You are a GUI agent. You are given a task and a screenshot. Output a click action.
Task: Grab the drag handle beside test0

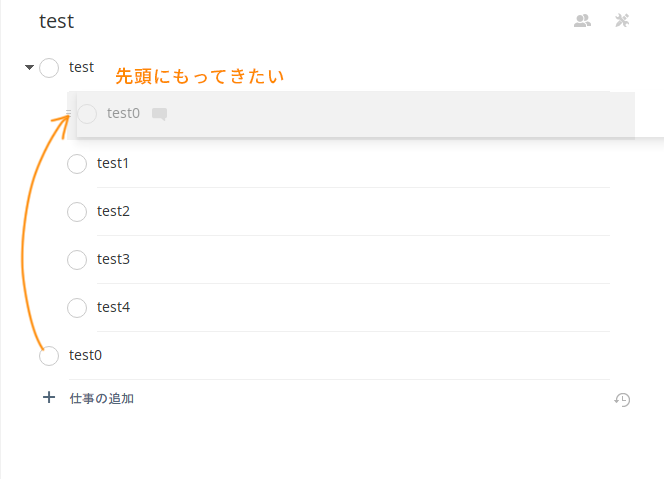69,113
